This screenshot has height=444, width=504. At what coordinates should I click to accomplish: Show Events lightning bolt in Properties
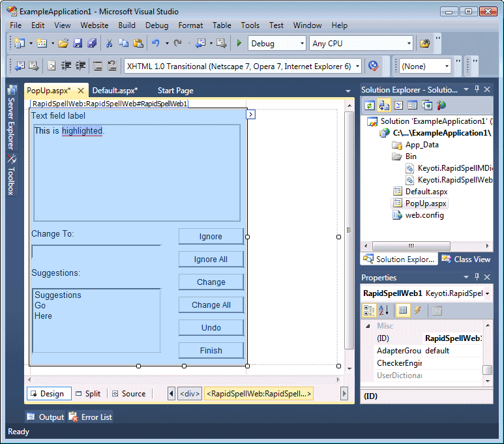point(417,310)
